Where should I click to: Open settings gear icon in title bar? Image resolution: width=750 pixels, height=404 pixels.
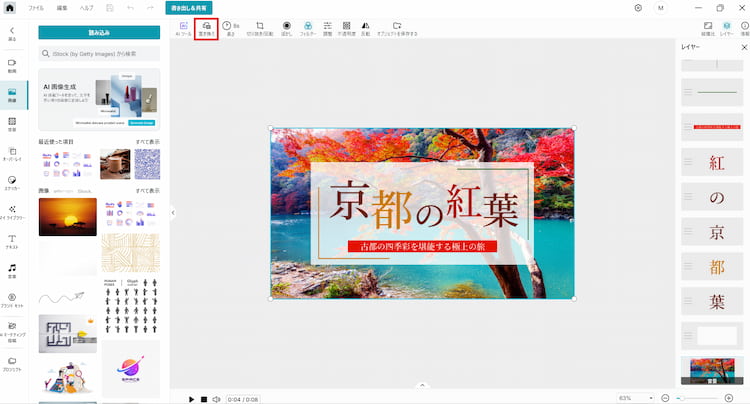(x=638, y=8)
